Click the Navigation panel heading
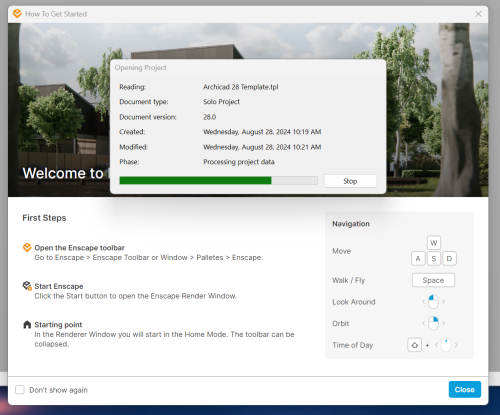 [x=351, y=224]
